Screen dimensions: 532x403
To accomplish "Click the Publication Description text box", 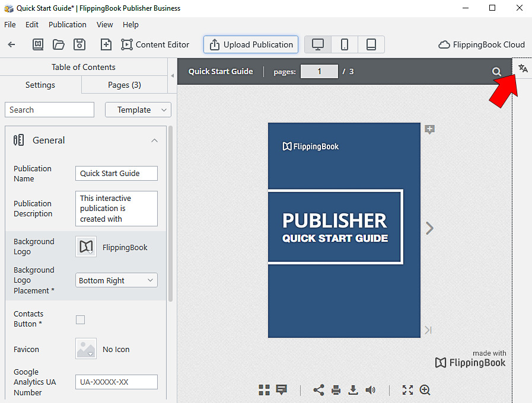I will [x=116, y=209].
